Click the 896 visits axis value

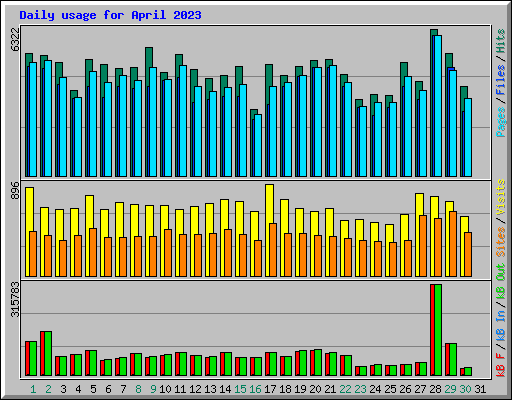pyautogui.click(x=15, y=190)
